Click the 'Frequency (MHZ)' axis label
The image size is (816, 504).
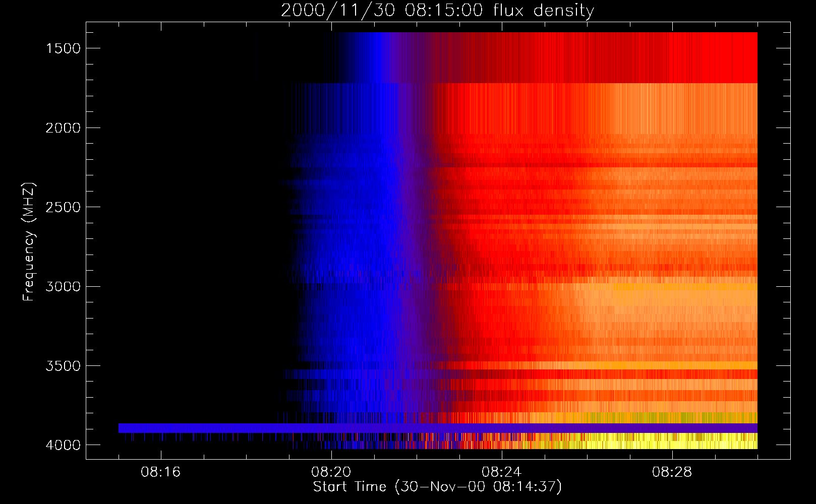point(29,242)
